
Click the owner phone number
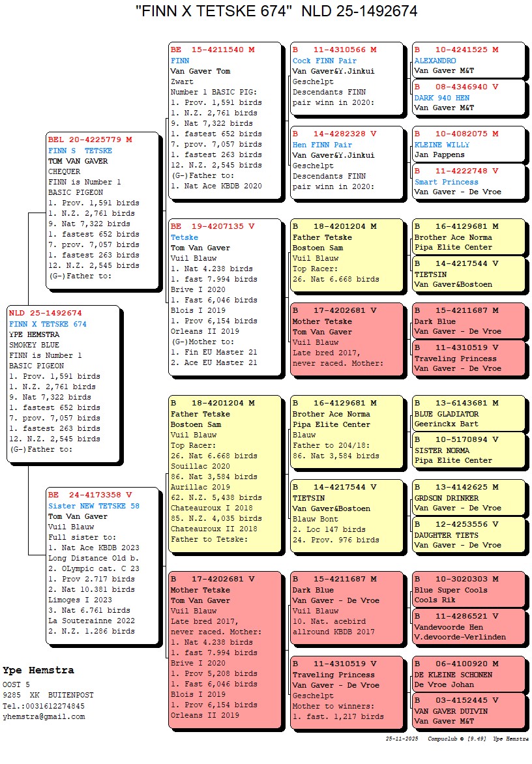click(x=44, y=706)
